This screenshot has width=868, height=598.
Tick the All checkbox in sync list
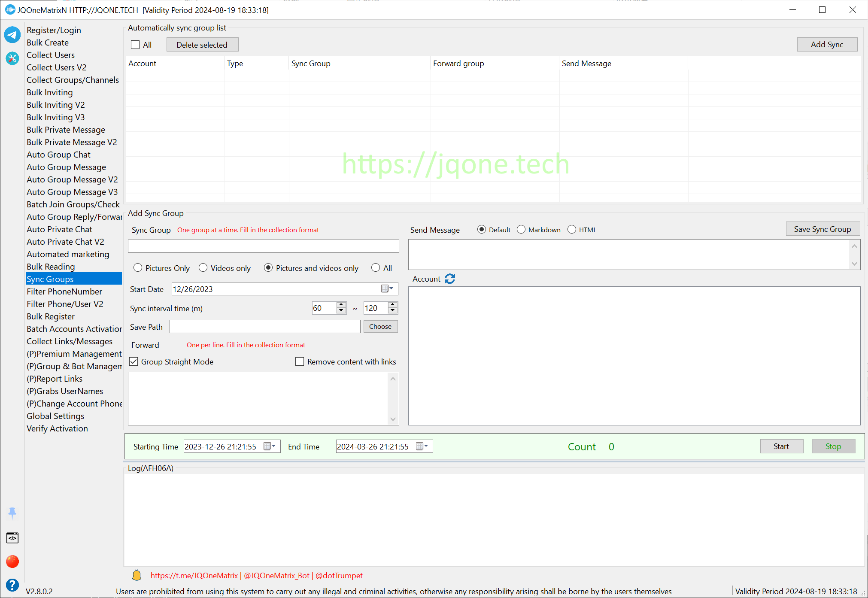click(135, 45)
